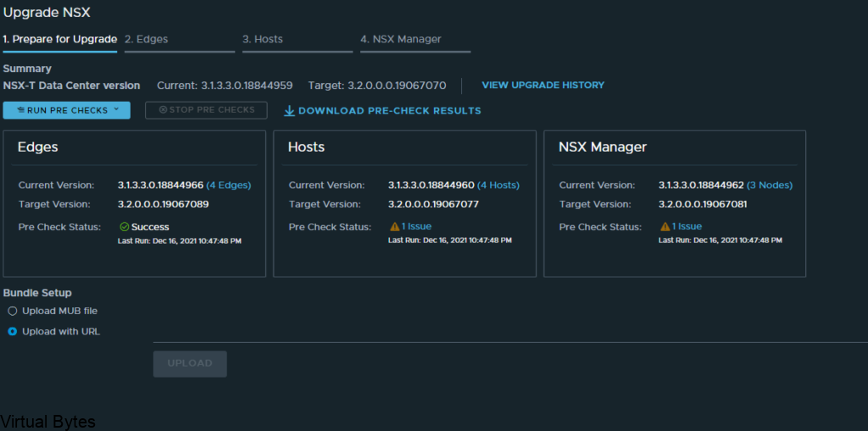868x431 pixels.
Task: Click the Bundle Setup heading
Action: click(37, 293)
